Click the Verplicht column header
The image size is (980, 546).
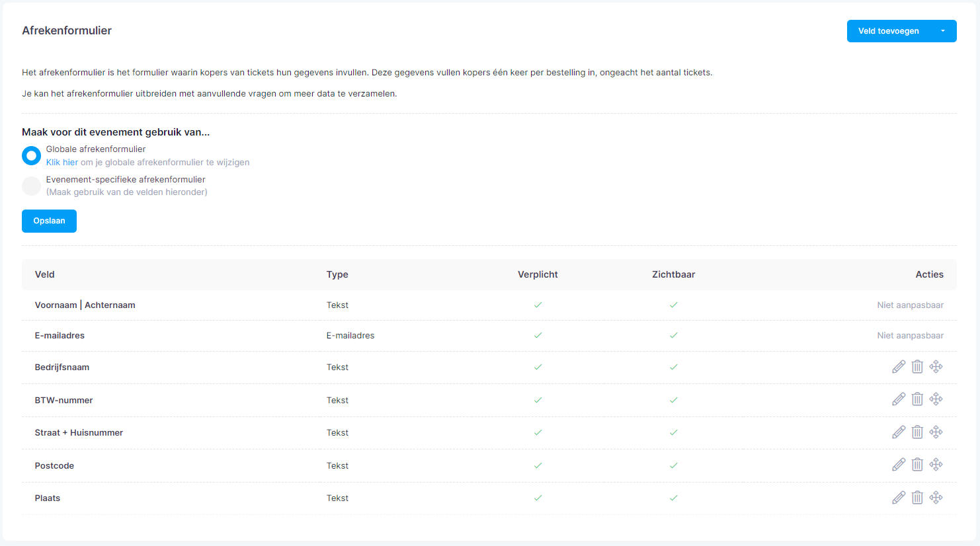pos(538,274)
